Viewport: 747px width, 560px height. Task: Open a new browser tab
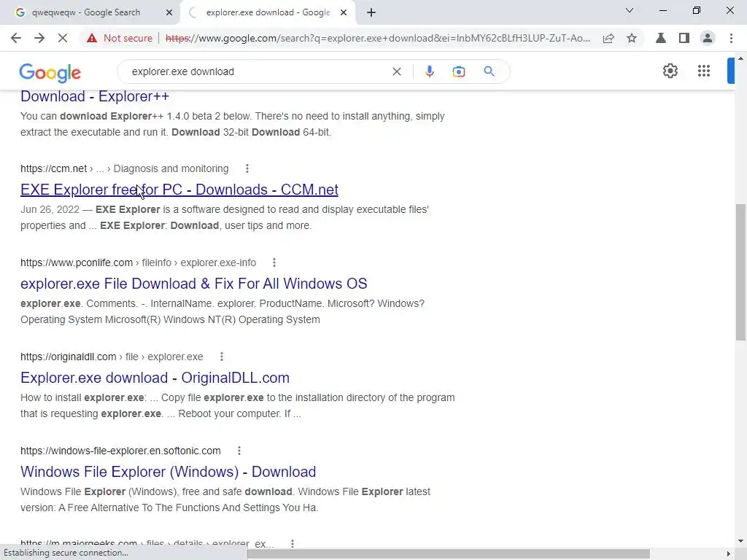pyautogui.click(x=371, y=12)
